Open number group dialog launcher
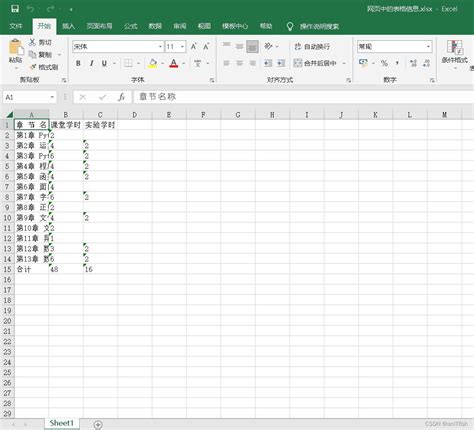The height and width of the screenshot is (430, 474). tap(432, 80)
